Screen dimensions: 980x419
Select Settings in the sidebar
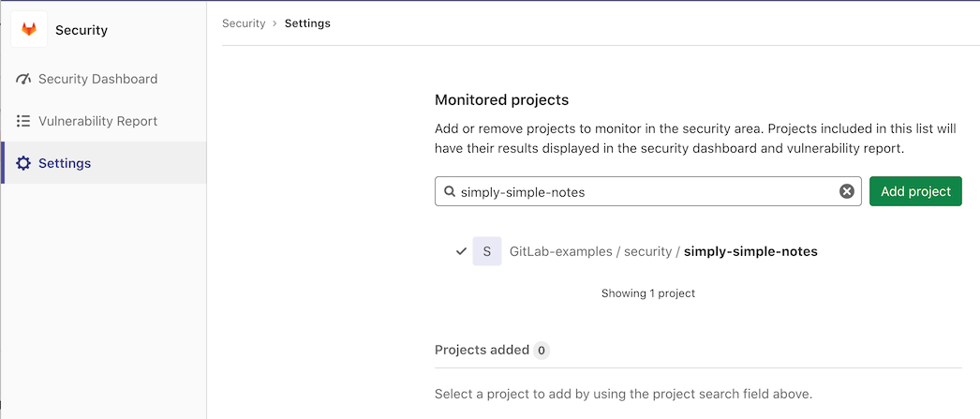click(x=65, y=163)
